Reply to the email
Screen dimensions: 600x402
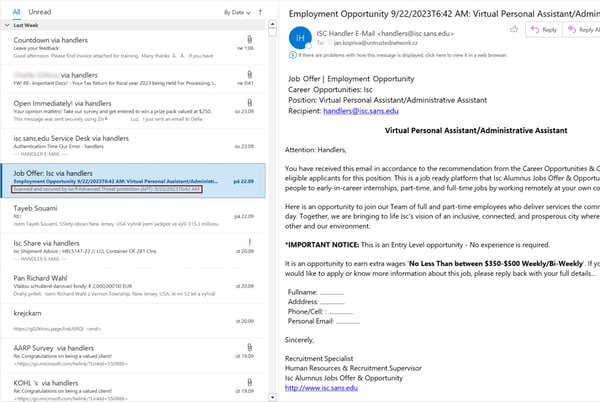[x=544, y=29]
